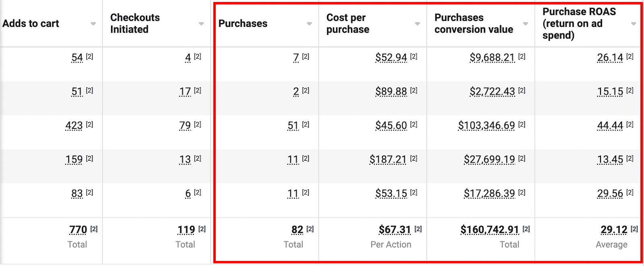The image size is (644, 266).
Task: Click the [2] footnote beside $187.21
Action: 414,159
